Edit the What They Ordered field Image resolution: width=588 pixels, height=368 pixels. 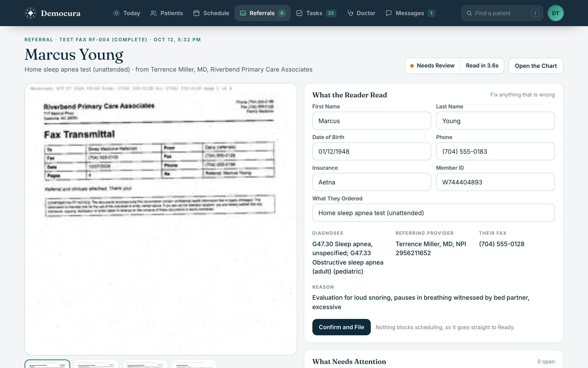tap(433, 213)
